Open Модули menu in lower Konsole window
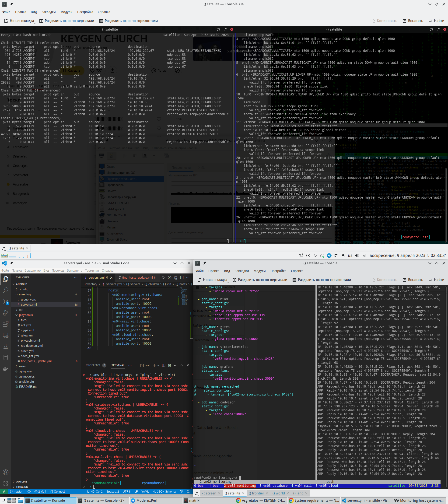Viewport: 448px width, 504px height. pos(260,271)
